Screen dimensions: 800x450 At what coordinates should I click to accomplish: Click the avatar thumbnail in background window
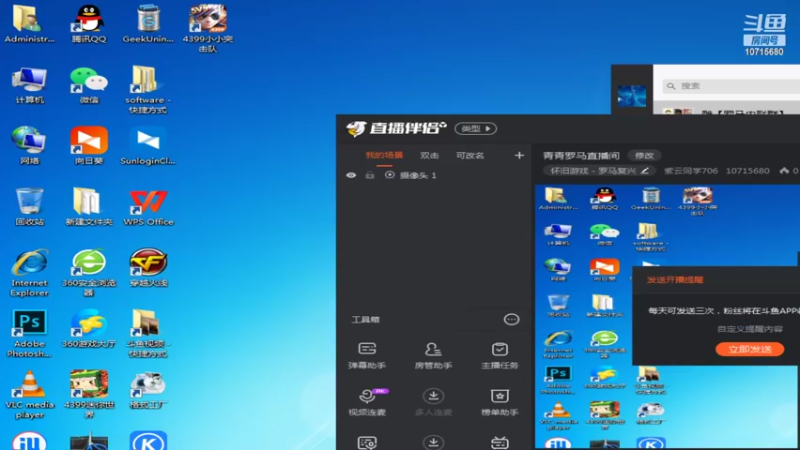point(632,95)
